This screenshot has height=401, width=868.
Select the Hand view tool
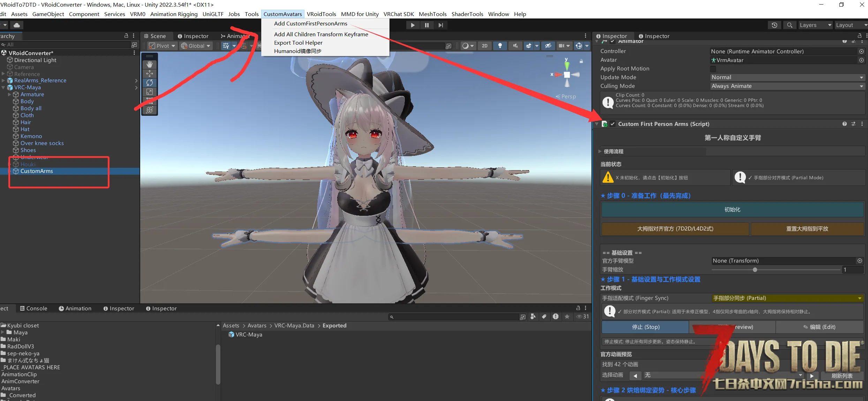(x=150, y=65)
